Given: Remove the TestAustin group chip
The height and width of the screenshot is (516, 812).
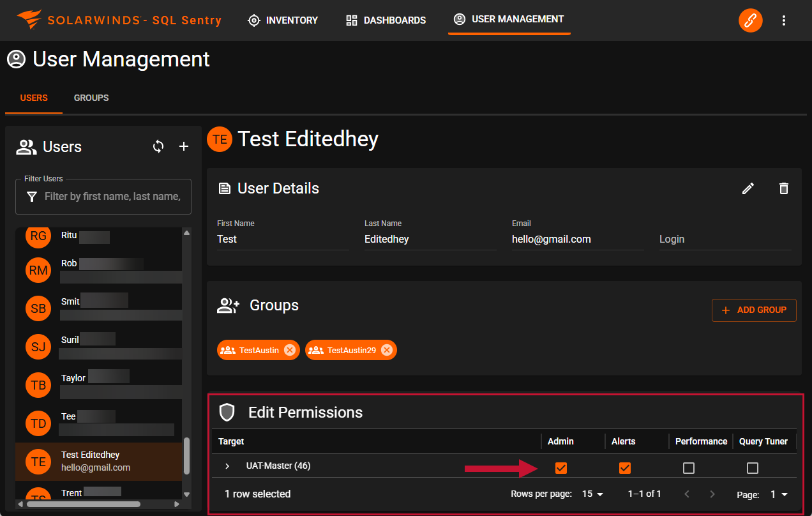Looking at the screenshot, I should coord(290,350).
